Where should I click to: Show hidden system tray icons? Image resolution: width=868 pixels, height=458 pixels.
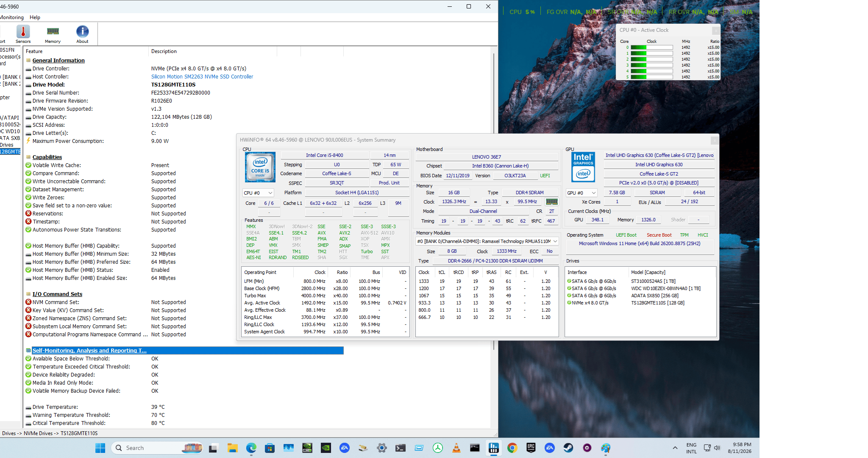tap(675, 448)
